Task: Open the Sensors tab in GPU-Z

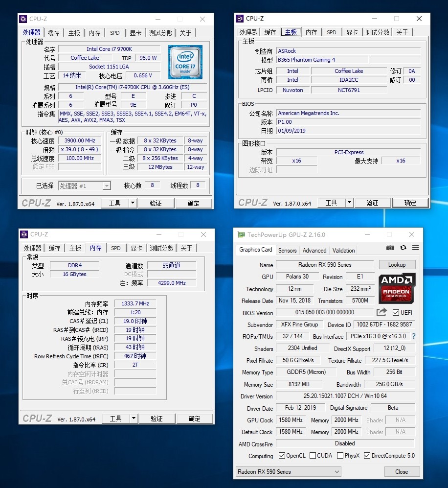Action: click(x=287, y=250)
